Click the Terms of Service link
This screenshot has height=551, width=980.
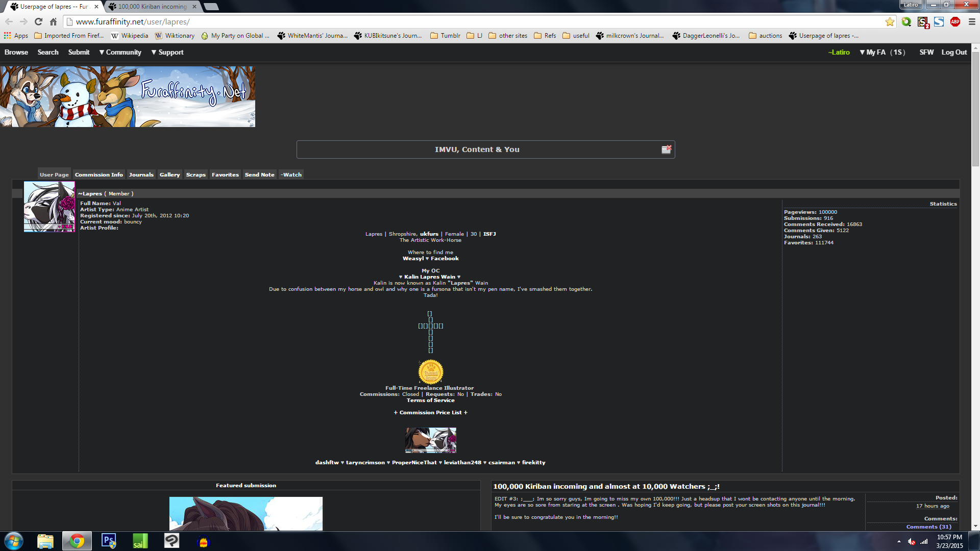coord(430,400)
